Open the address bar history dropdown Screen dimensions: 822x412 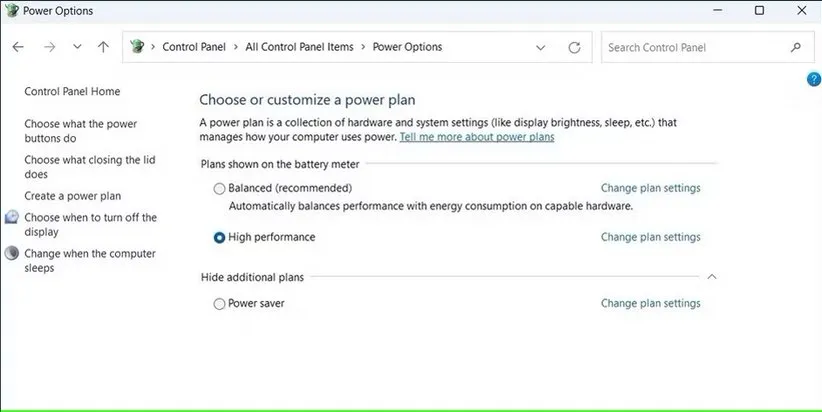[541, 47]
